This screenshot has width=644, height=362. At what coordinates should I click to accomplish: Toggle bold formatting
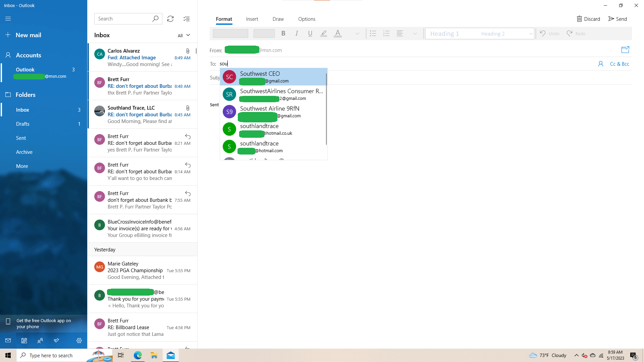(x=283, y=34)
